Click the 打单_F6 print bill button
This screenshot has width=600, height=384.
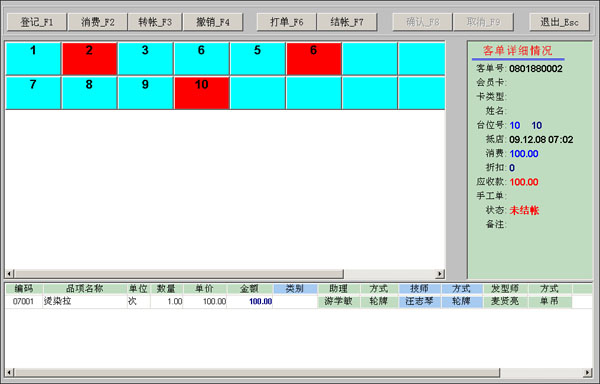(286, 22)
